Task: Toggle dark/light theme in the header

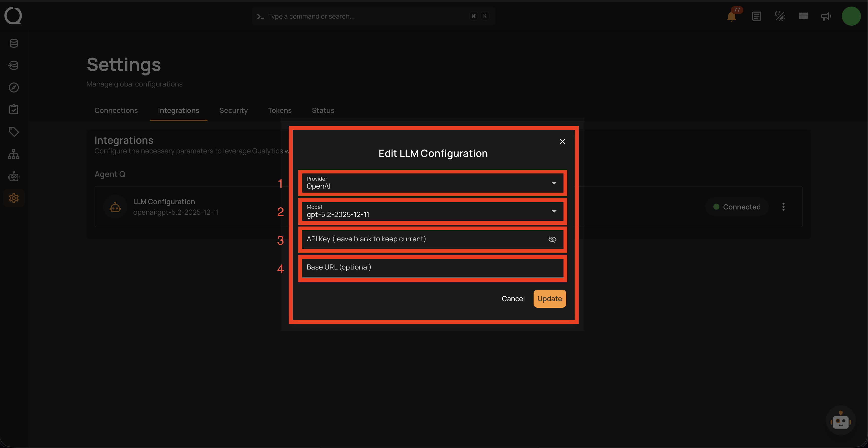Action: pyautogui.click(x=780, y=16)
